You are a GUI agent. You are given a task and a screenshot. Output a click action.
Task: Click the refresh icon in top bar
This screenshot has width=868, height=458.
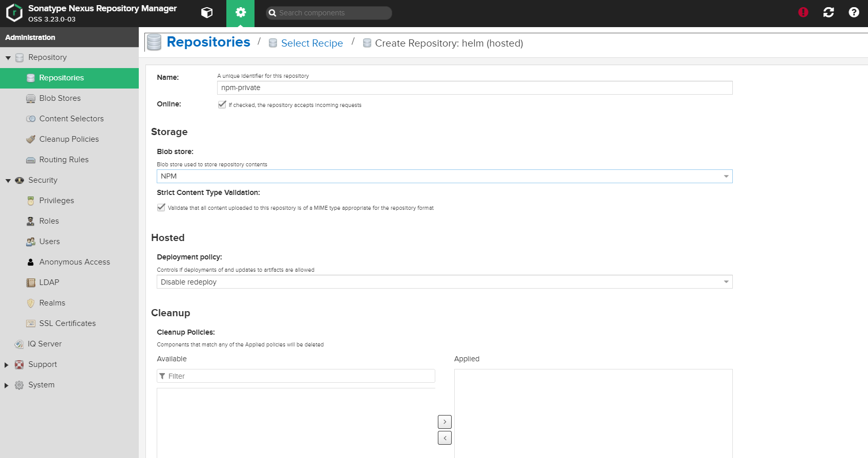[x=828, y=12]
